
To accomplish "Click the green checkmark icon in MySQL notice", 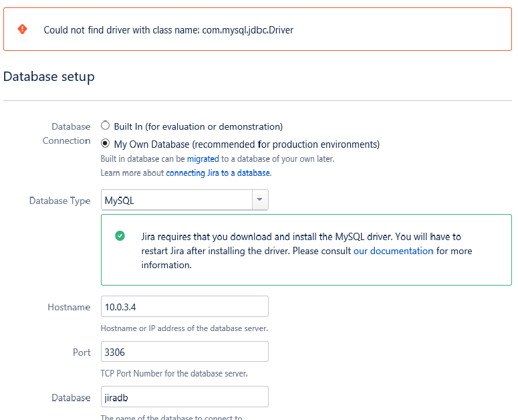I will coord(120,236).
